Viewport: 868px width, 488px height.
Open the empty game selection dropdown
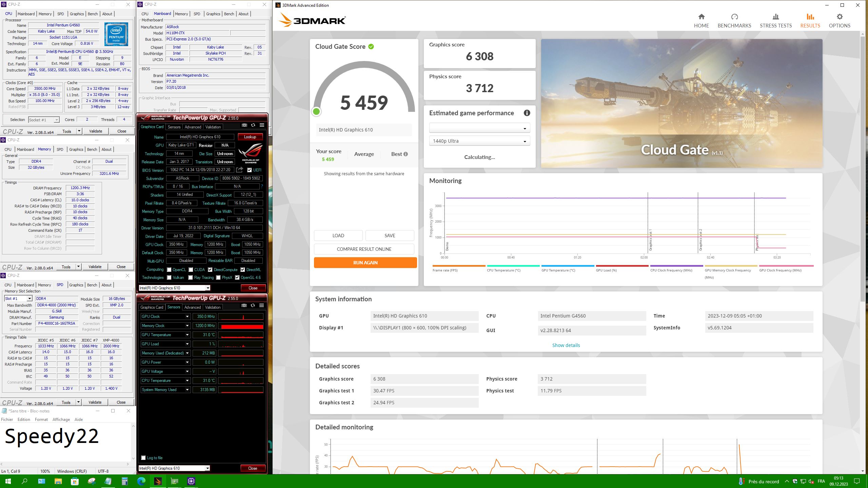(x=479, y=128)
